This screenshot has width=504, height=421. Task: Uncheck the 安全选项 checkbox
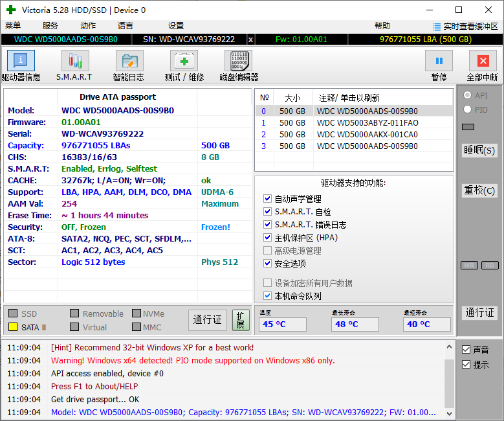pyautogui.click(x=268, y=264)
